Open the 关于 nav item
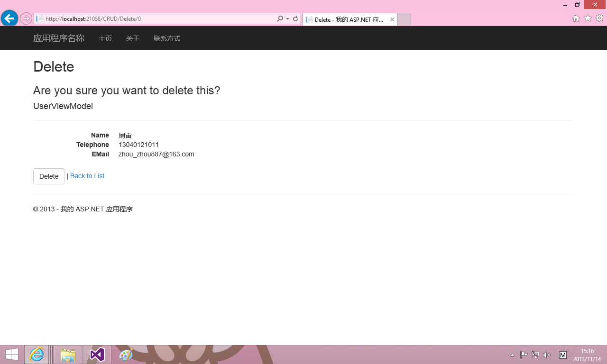Viewport: 607px width, 364px height. [x=133, y=38]
